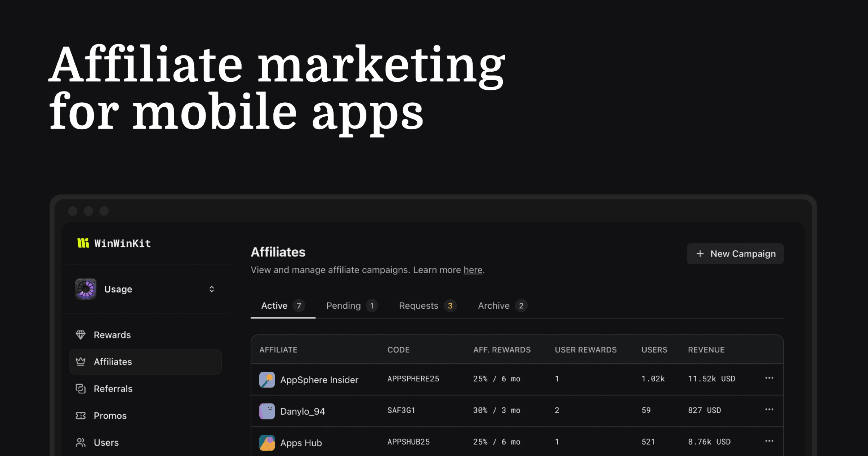Viewport: 868px width, 456px height.
Task: Open the Promos ticket icon
Action: point(81,415)
